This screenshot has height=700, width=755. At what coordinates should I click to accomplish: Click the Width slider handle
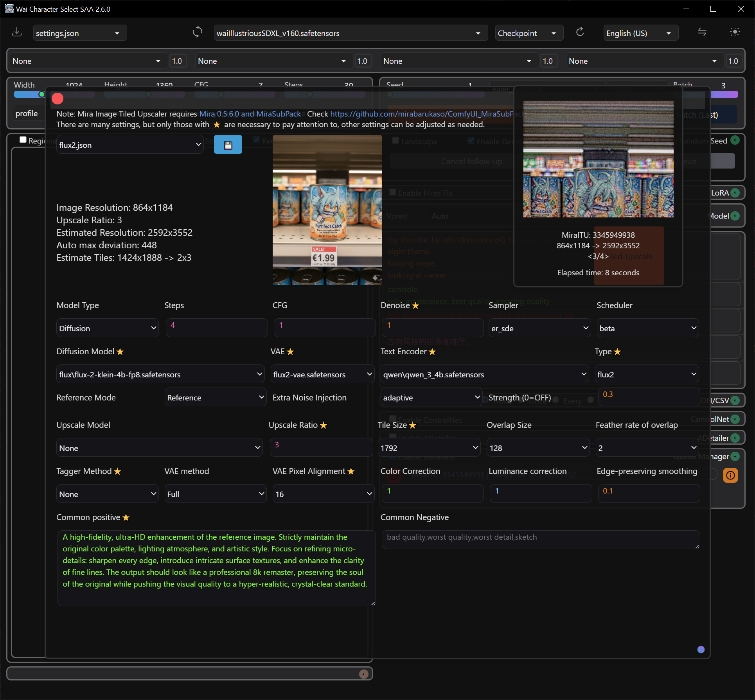(x=41, y=94)
